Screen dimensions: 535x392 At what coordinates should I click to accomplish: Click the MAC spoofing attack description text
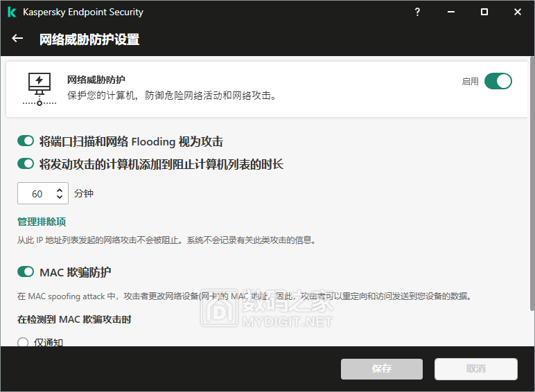245,296
